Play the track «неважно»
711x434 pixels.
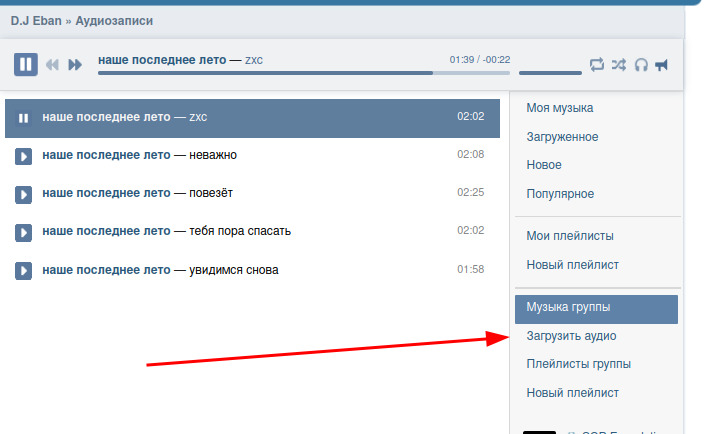click(23, 155)
